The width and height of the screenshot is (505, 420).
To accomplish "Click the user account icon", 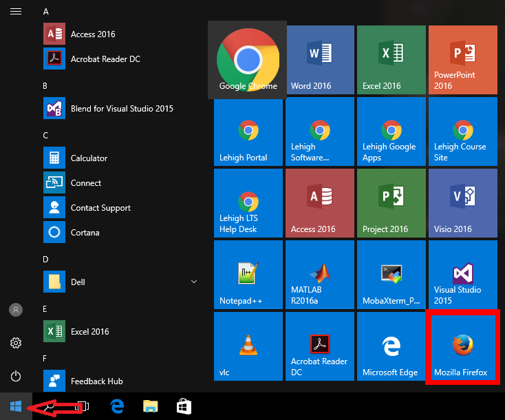I will (16, 310).
